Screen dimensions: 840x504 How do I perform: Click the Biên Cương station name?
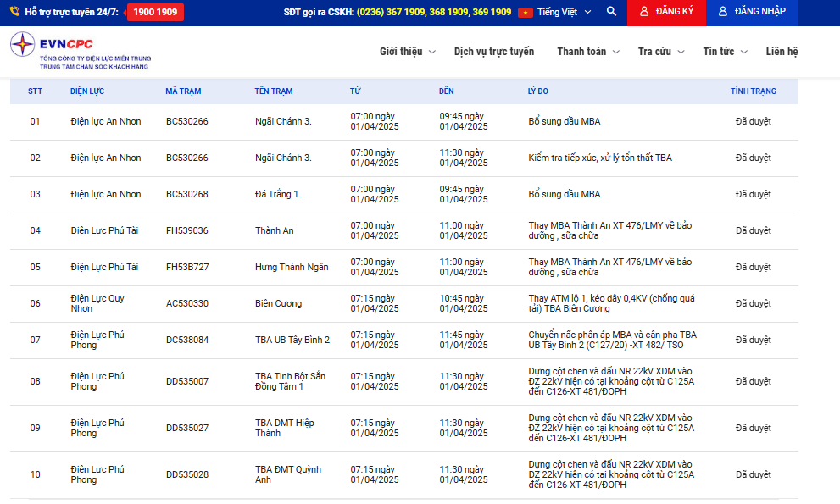point(278,303)
